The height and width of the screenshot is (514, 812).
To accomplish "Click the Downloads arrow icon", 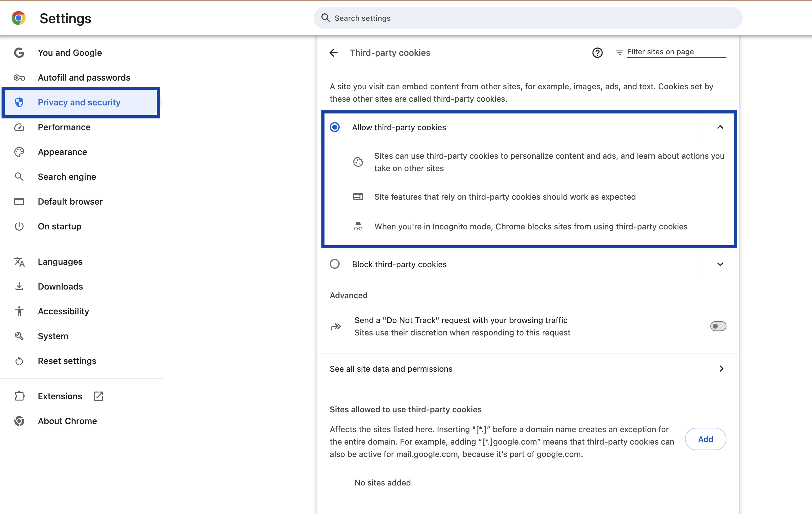I will tap(19, 286).
